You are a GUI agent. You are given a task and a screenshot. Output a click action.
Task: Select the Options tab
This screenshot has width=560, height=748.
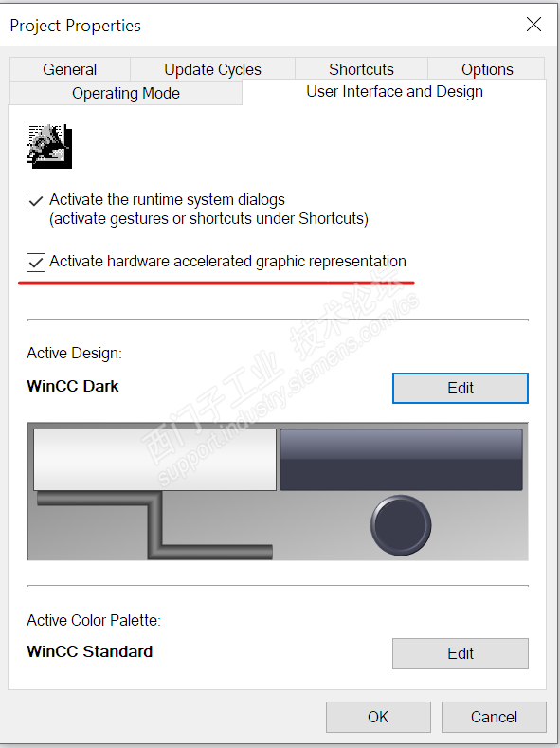tap(487, 69)
